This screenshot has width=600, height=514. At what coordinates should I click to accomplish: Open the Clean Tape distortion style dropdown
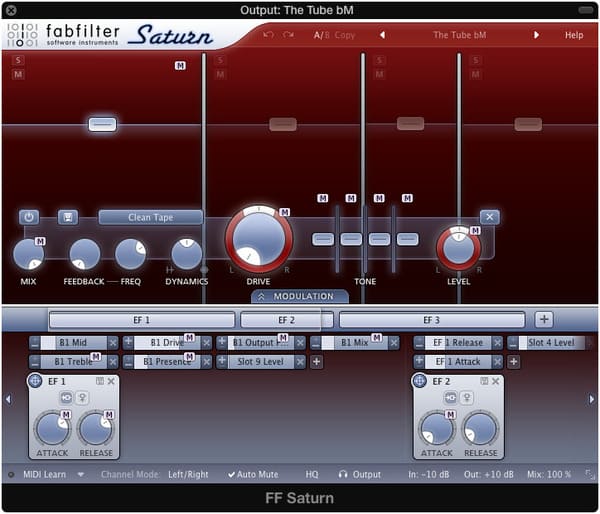(x=150, y=217)
